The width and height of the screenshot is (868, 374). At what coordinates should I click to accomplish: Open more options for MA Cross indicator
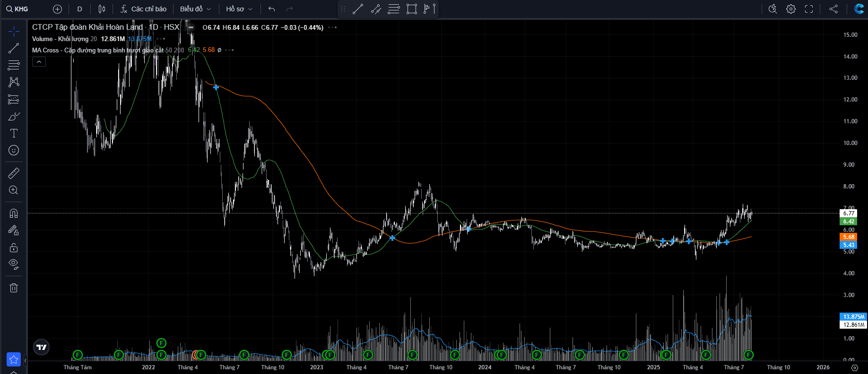coord(229,50)
